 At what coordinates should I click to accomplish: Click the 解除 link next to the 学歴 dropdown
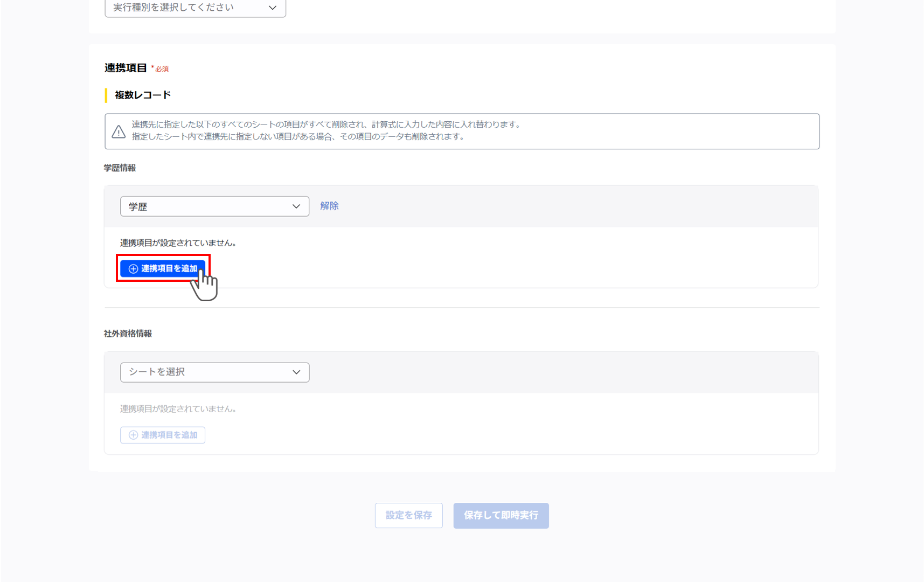click(x=329, y=205)
